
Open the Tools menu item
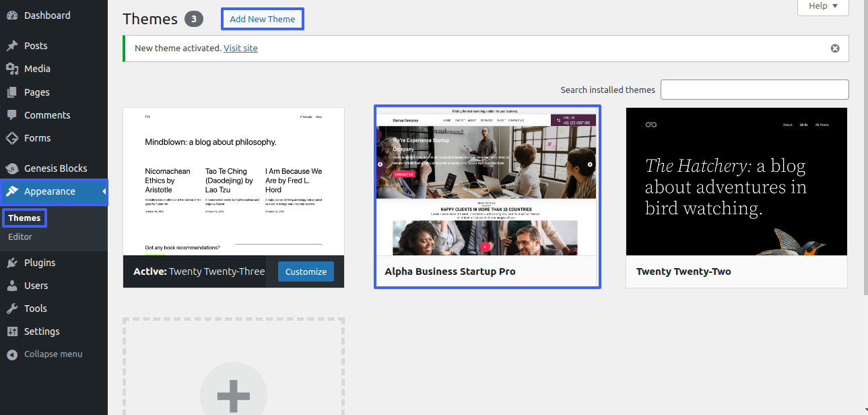tap(54, 309)
